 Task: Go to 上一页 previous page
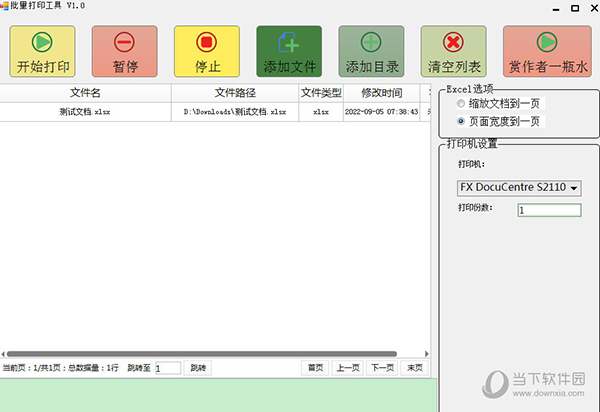(x=348, y=368)
